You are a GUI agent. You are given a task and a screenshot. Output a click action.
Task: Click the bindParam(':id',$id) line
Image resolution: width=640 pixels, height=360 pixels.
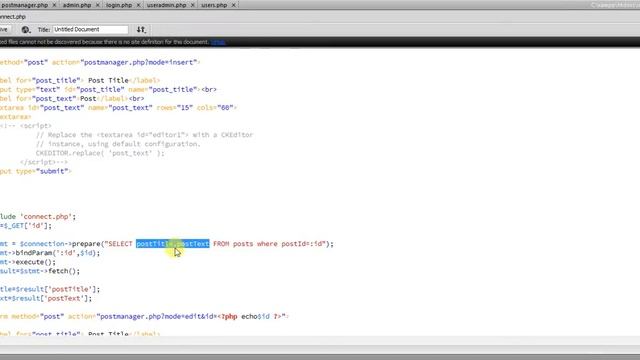[50, 253]
